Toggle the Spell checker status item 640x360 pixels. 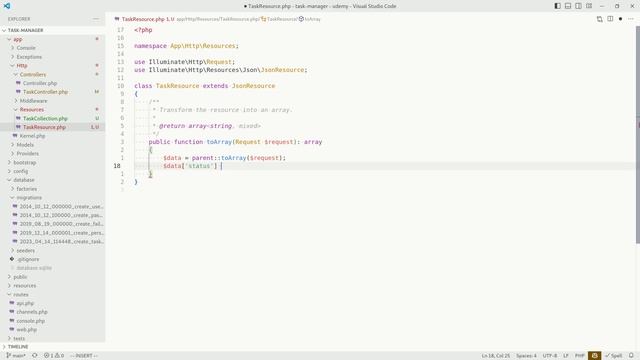tap(614, 356)
